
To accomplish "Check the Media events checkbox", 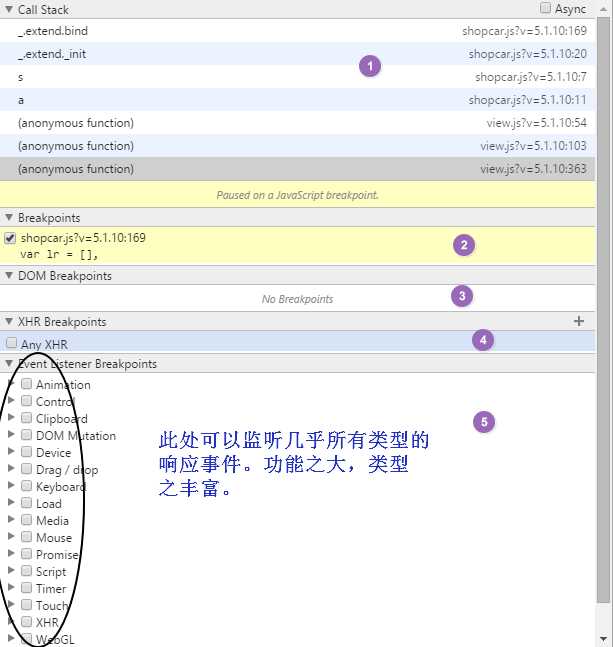I will click(x=26, y=520).
